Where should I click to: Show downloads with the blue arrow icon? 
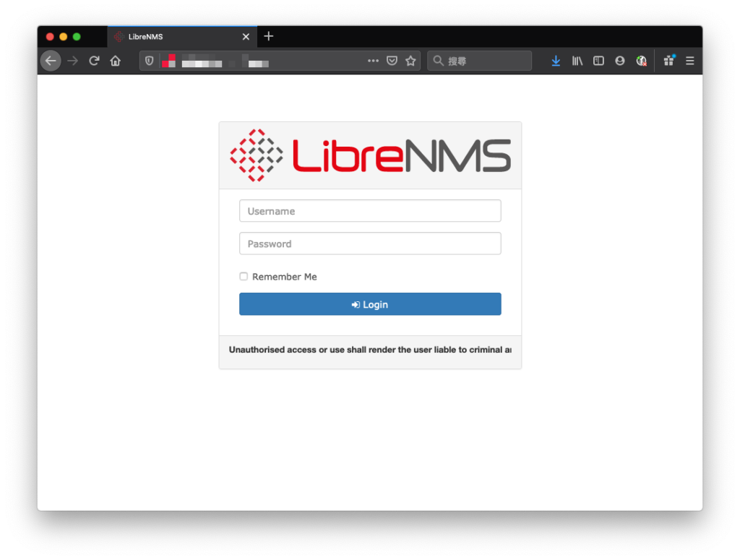click(556, 61)
